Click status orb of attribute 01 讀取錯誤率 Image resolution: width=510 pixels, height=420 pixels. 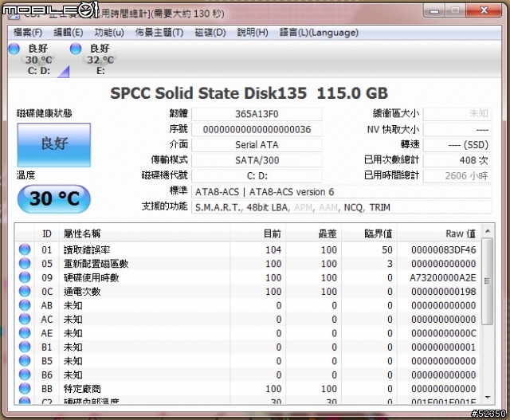25,249
